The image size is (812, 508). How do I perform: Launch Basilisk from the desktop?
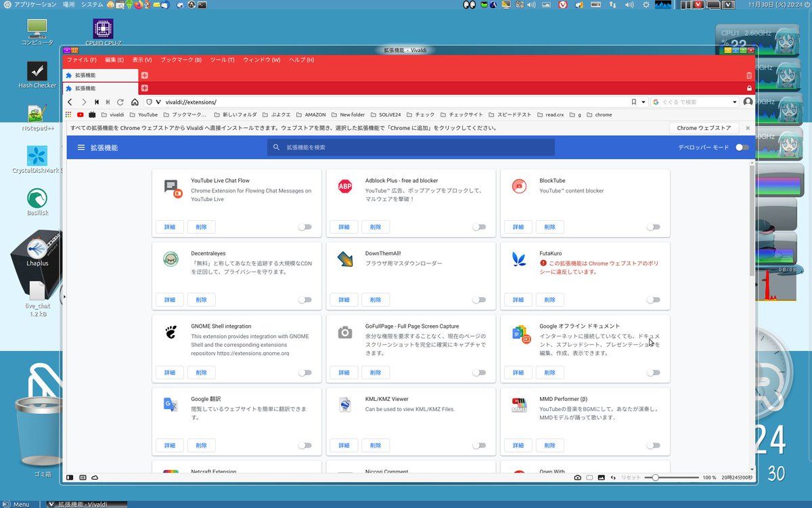(37, 198)
